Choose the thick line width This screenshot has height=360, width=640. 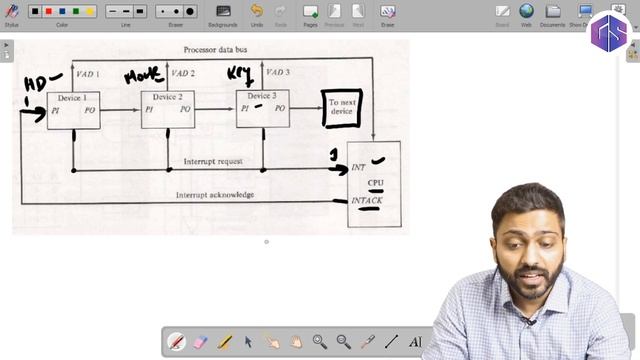[140, 11]
